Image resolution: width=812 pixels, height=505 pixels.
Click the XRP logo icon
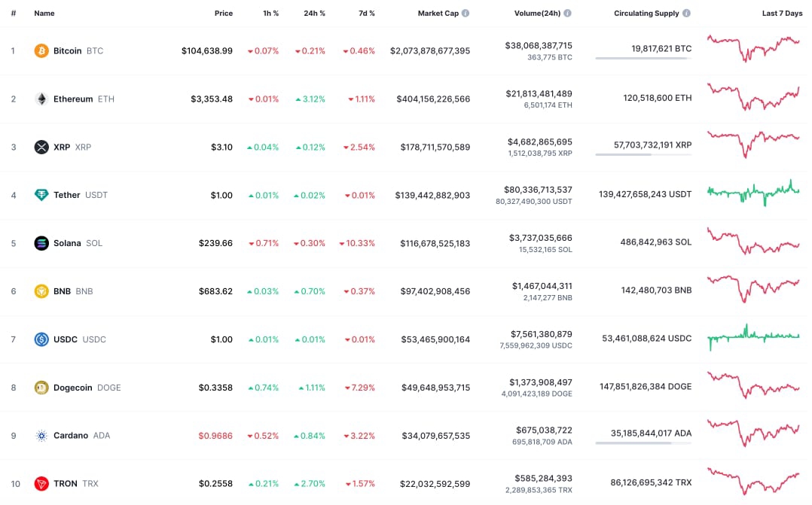click(41, 147)
